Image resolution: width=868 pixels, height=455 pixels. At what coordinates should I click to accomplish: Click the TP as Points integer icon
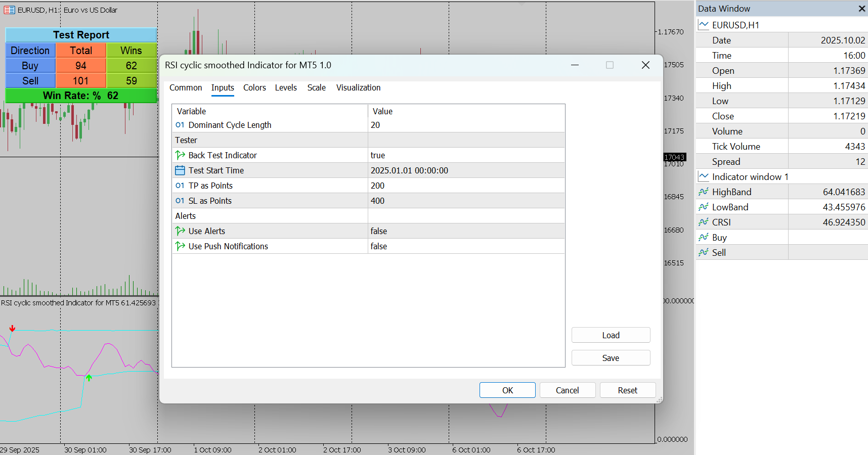pyautogui.click(x=180, y=186)
